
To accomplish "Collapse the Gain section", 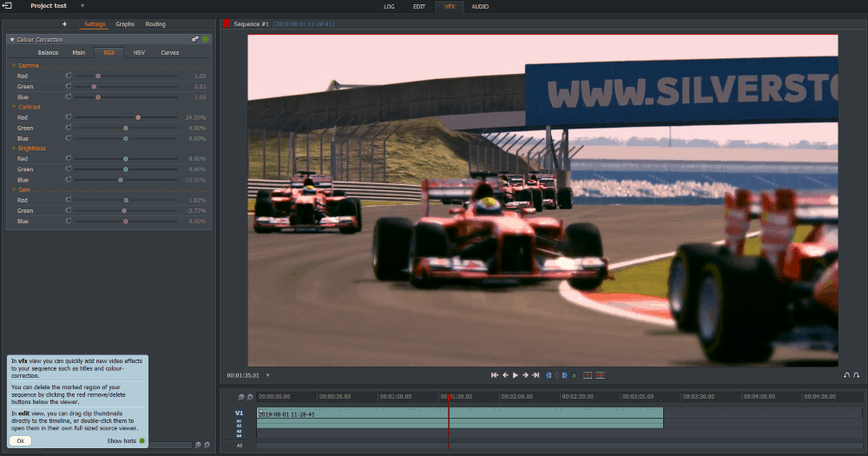I will 14,190.
